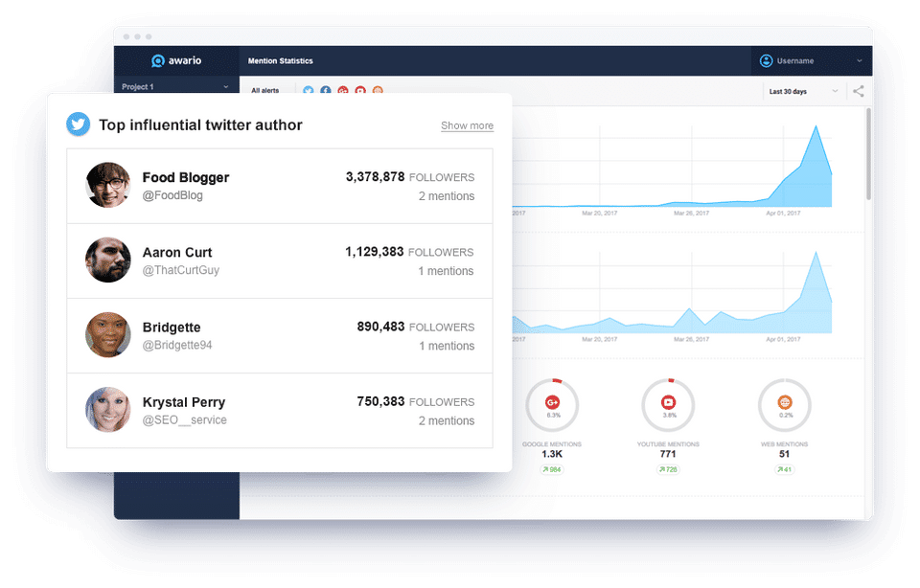This screenshot has height=588, width=920.
Task: Click the Apr 01, 2017 label on upper chart
Action: [x=783, y=214]
